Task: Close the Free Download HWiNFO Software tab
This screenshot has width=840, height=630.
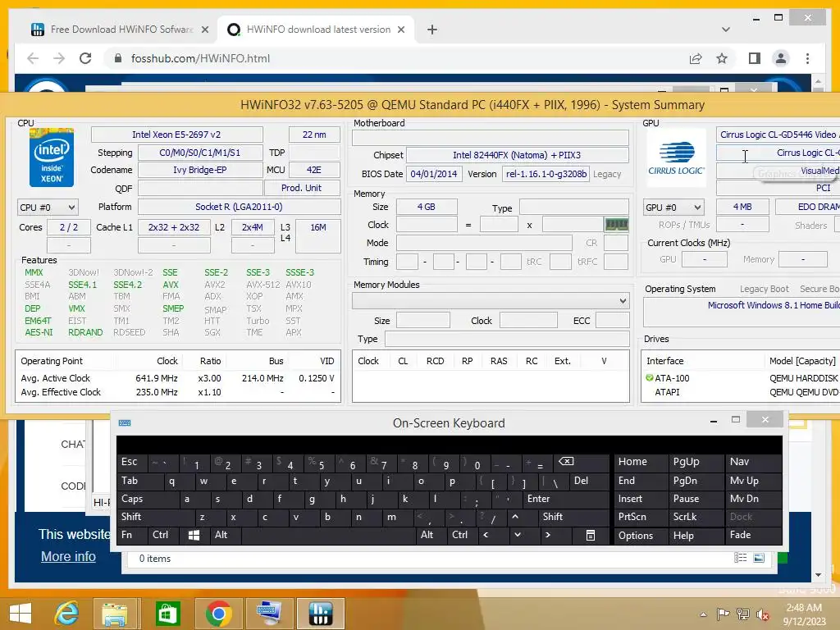Action: 204,30
